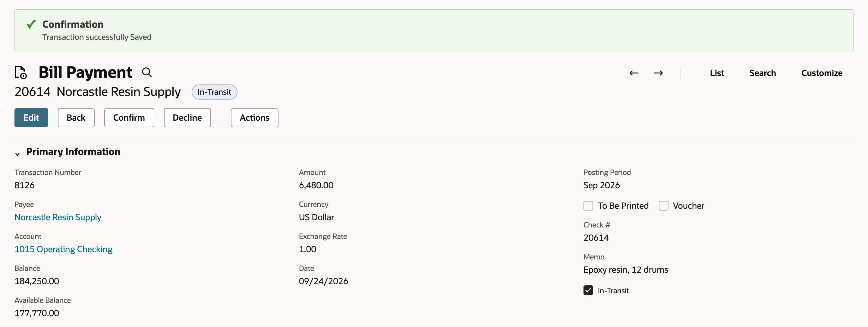Click the Back button
Screen dimensions: 868x327
pyautogui.click(x=76, y=118)
